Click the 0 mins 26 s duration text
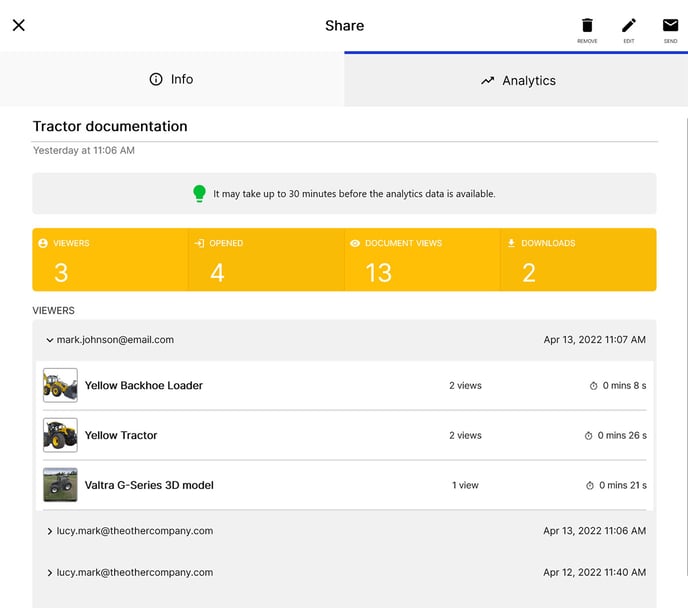Viewport: 688px width, 608px height. tap(622, 435)
